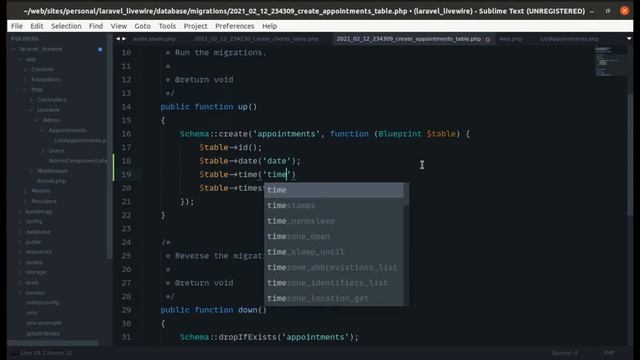The height and width of the screenshot is (360, 640).
Task: Choose 'timezone_identifiers_list' autocomplete suggestion
Action: (x=334, y=283)
